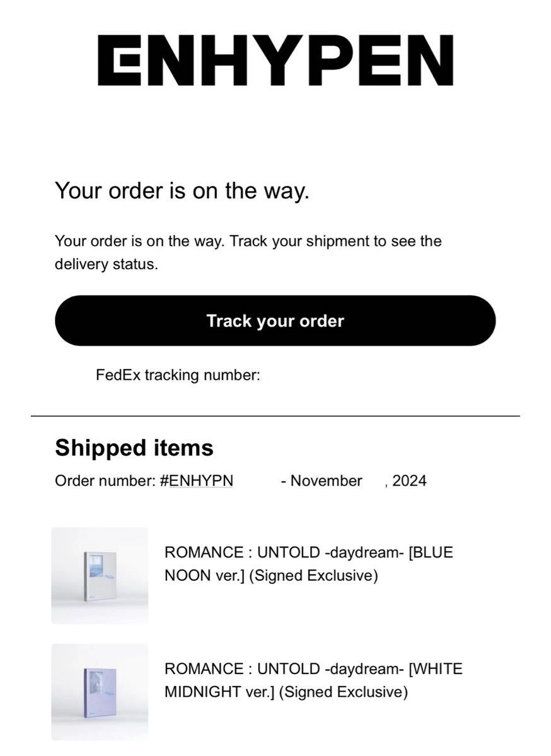551x756 pixels.
Task: Click the Shipped items heading
Action: (x=134, y=448)
